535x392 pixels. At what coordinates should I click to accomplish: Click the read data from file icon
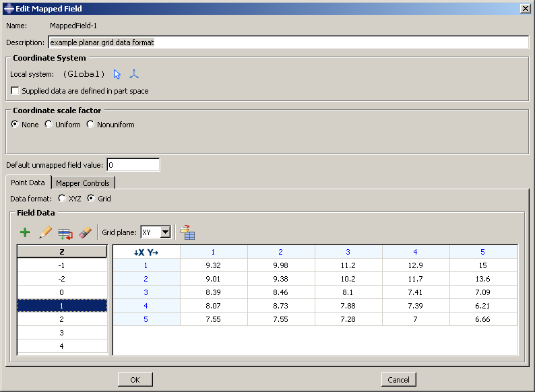point(187,232)
